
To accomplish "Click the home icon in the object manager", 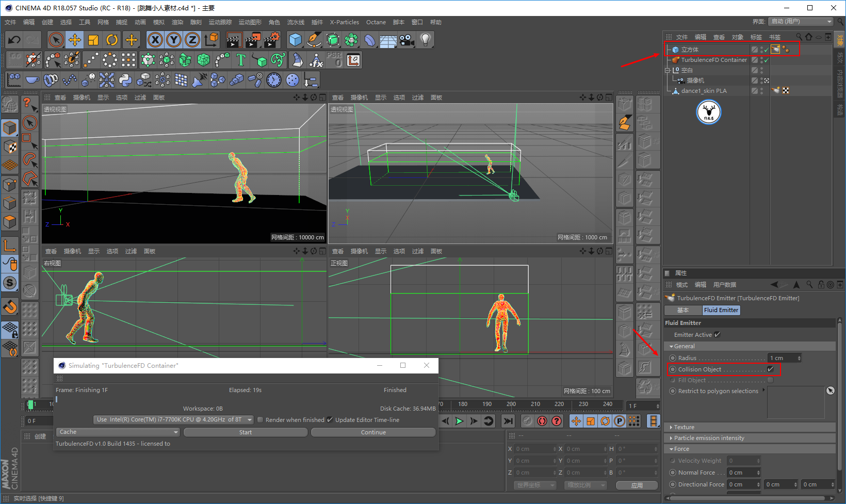I will tap(809, 37).
